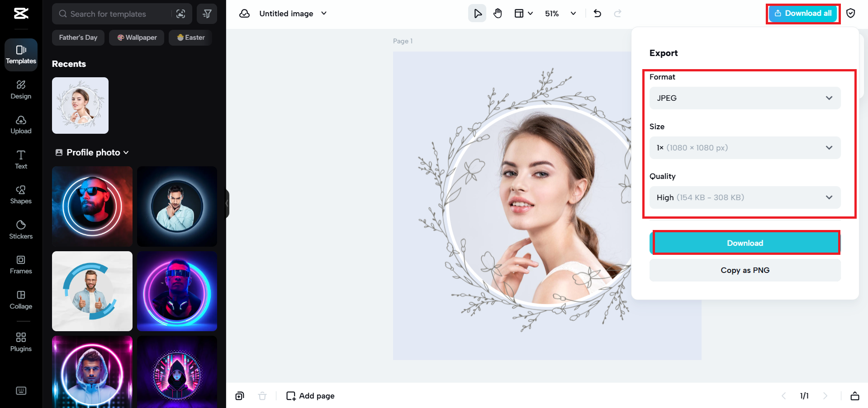Open the recent floral portrait template
Screen dimensions: 868x408
tap(80, 105)
